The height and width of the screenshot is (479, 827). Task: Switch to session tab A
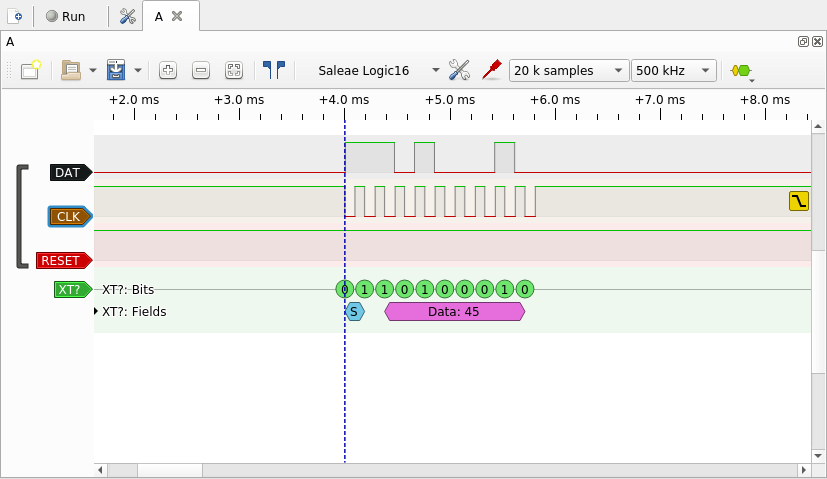point(159,16)
